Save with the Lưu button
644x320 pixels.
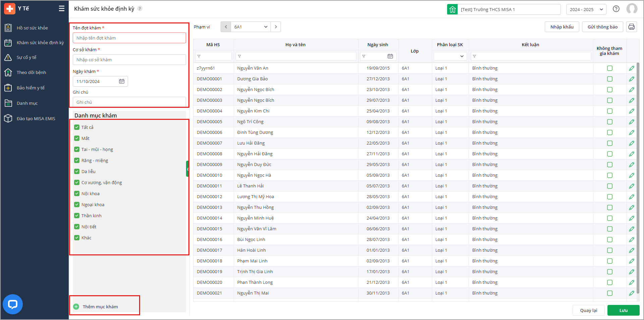(x=624, y=310)
